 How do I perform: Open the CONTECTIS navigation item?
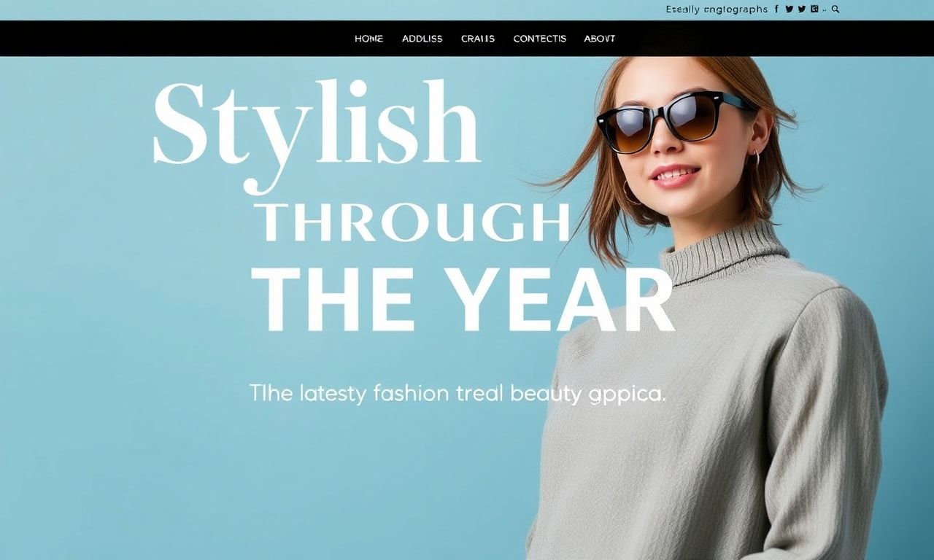pos(539,39)
